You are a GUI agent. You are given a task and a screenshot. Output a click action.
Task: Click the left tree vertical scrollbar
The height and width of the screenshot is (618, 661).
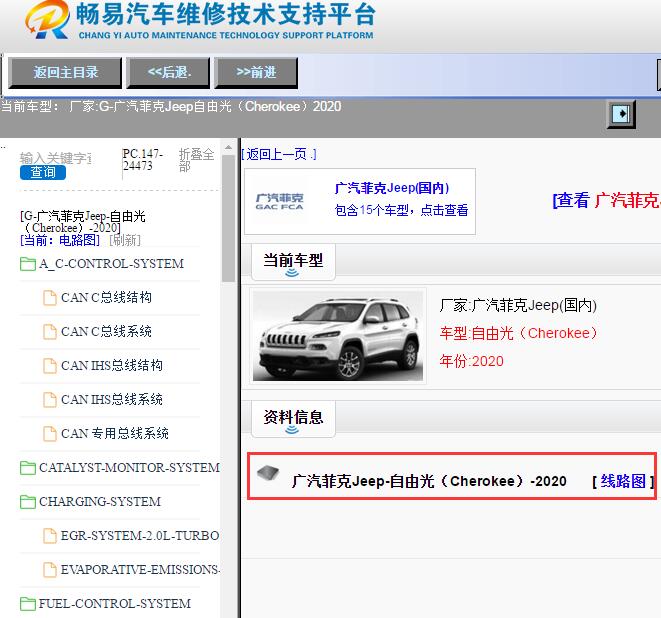(x=228, y=219)
